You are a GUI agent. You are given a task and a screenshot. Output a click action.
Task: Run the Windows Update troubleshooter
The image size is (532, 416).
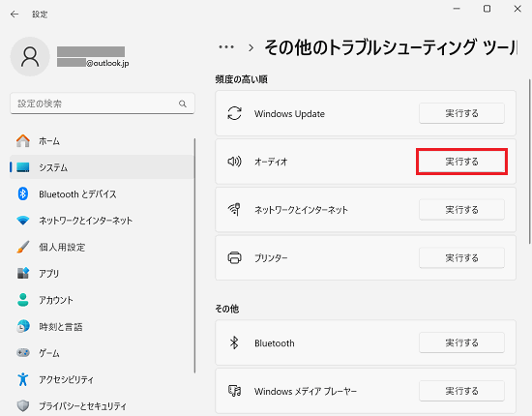(x=461, y=113)
